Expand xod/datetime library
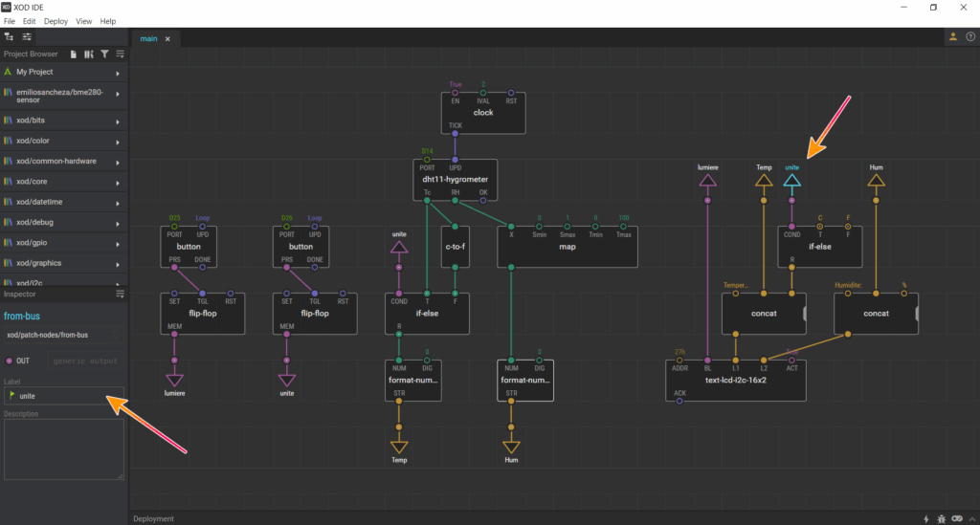980x525 pixels. [x=117, y=203]
